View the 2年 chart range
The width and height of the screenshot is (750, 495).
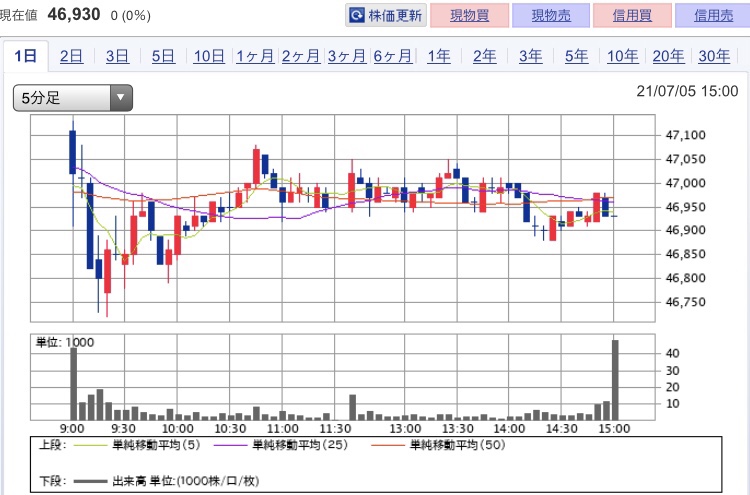click(x=485, y=56)
